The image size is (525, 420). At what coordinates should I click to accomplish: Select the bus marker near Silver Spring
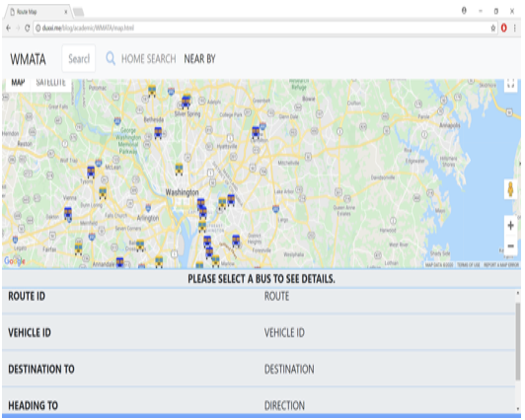186,102
